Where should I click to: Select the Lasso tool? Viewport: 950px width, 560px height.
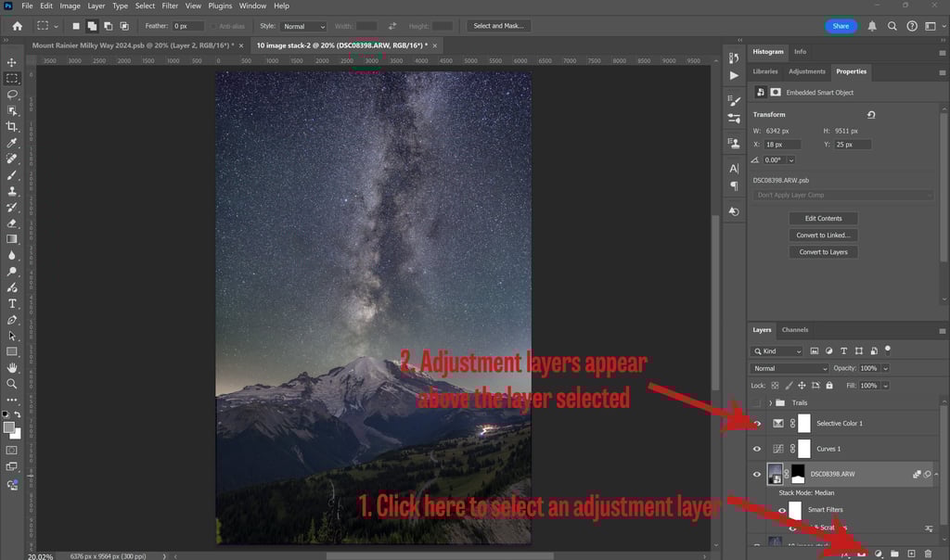[x=12, y=95]
